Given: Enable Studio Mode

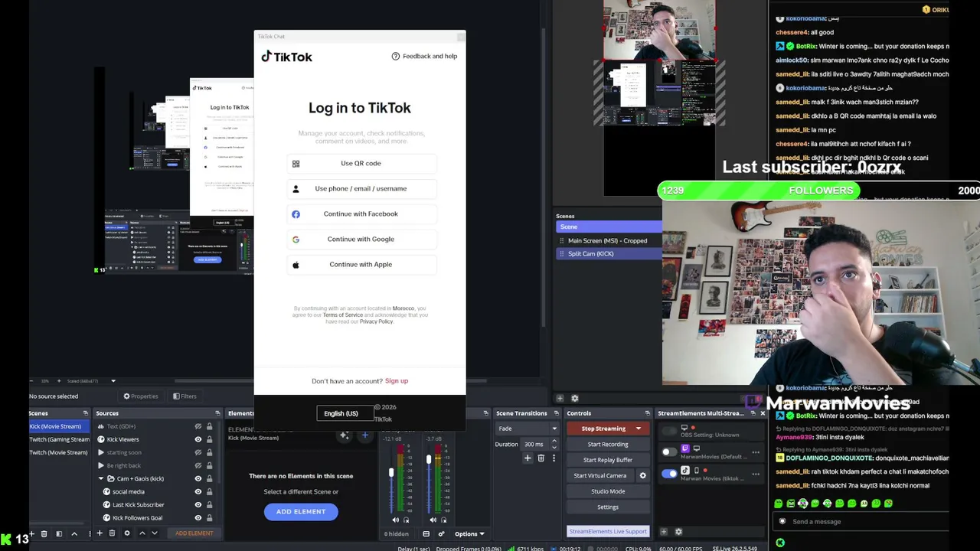Looking at the screenshot, I should point(608,491).
